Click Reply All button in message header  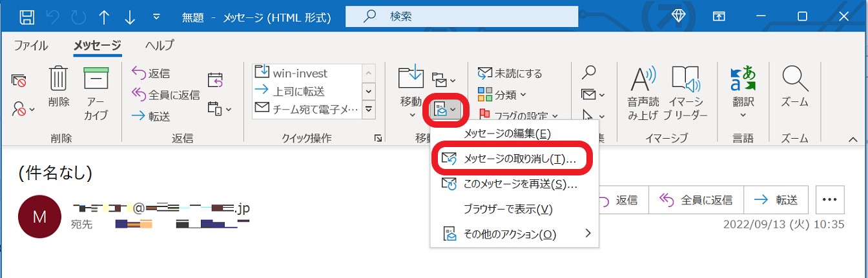point(696,200)
